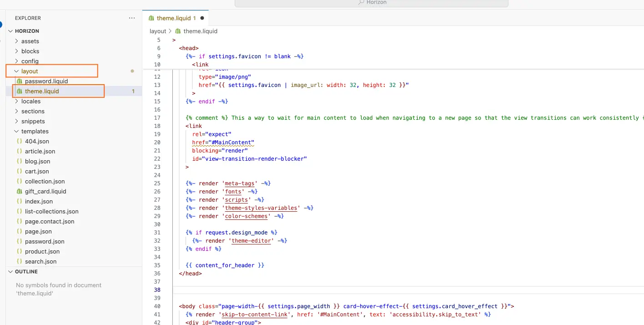Open collection.json template file
Viewport: 644px width, 325px height.
[x=45, y=181]
